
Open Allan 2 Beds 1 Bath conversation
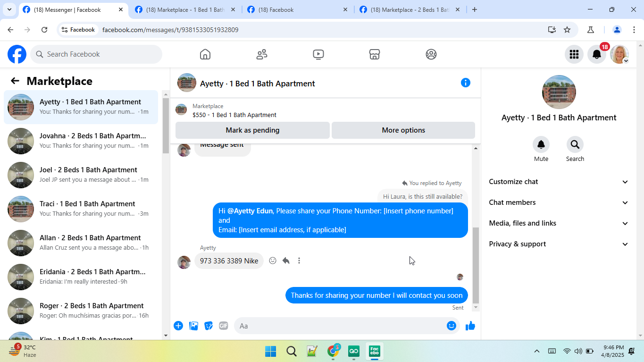81,243
